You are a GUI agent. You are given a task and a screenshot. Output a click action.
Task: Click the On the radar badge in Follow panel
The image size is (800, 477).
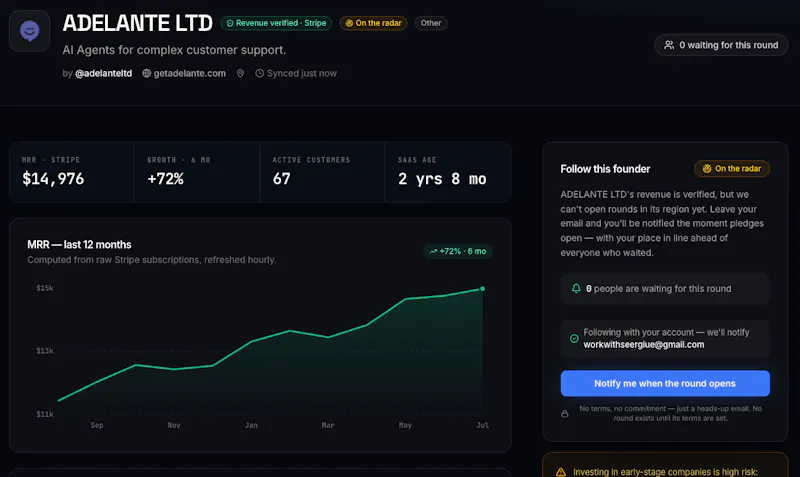pyautogui.click(x=732, y=168)
